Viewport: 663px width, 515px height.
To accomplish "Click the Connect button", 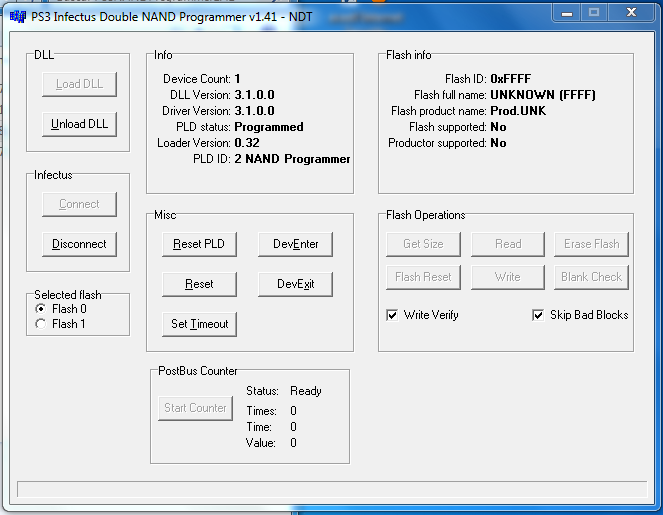I will click(x=79, y=204).
